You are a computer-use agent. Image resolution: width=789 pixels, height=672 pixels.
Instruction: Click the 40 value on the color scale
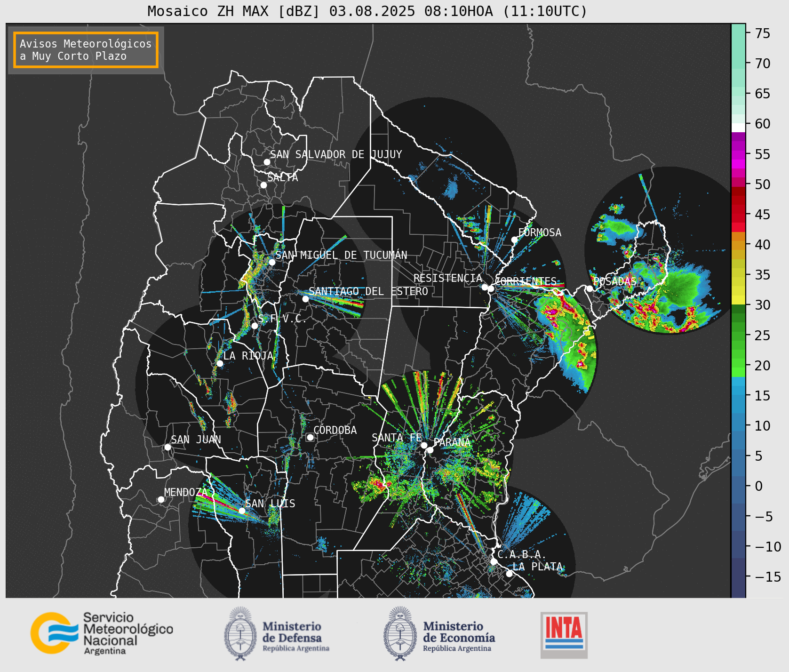[763, 245]
